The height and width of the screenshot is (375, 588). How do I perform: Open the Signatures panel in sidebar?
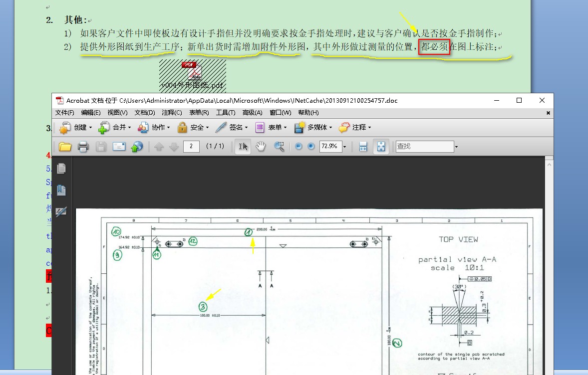tap(61, 212)
